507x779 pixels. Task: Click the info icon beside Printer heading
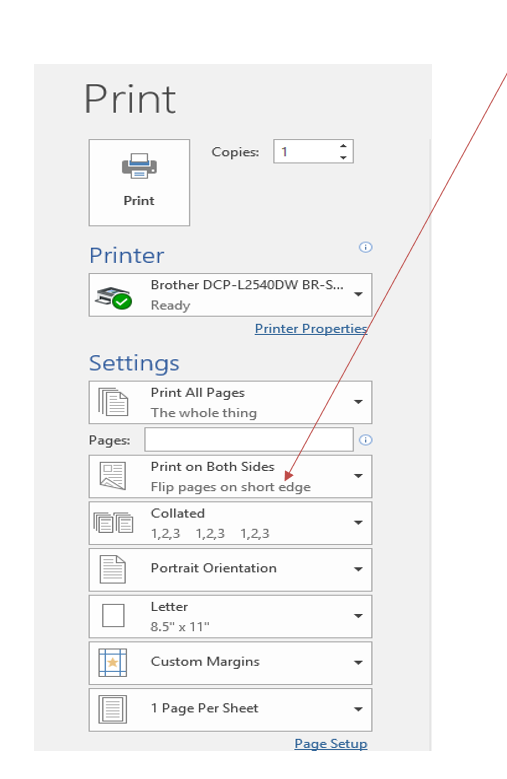point(365,247)
